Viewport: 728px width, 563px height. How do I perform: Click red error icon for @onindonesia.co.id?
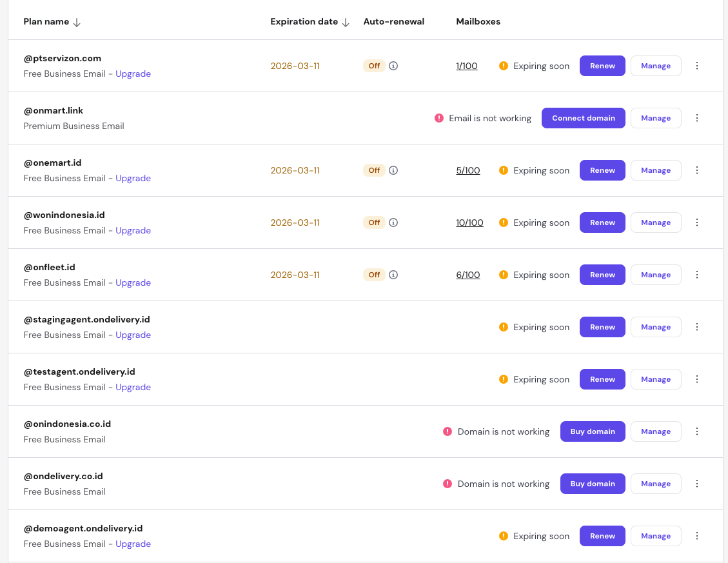coord(448,431)
